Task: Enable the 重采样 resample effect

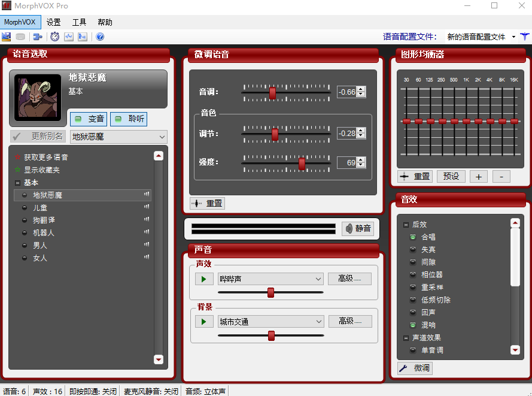Action: point(413,287)
